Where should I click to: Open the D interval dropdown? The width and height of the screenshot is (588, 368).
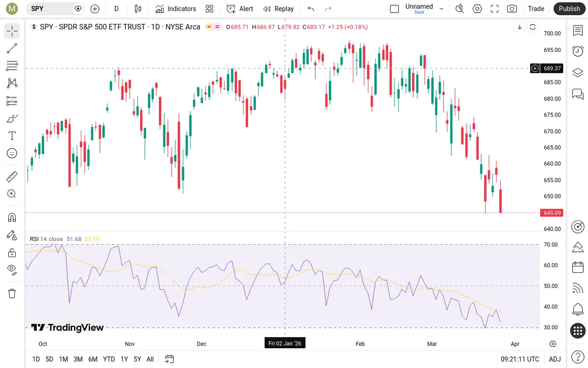coord(116,8)
